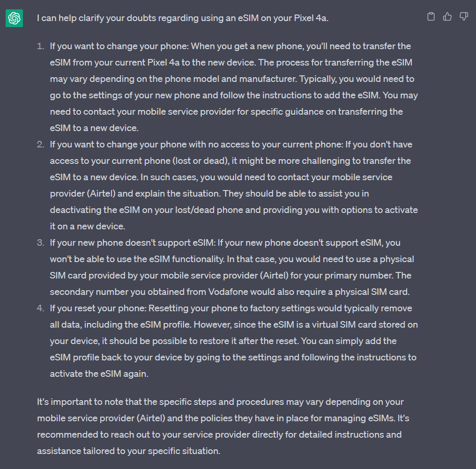Click the ChatGPT logo avatar

(15, 18)
